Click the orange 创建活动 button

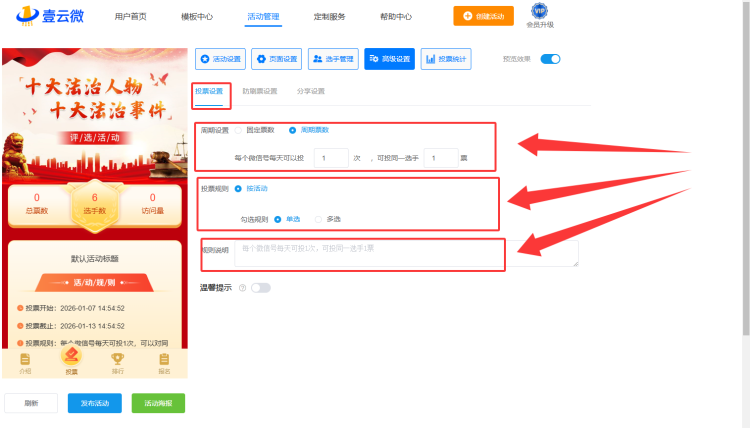coord(483,16)
